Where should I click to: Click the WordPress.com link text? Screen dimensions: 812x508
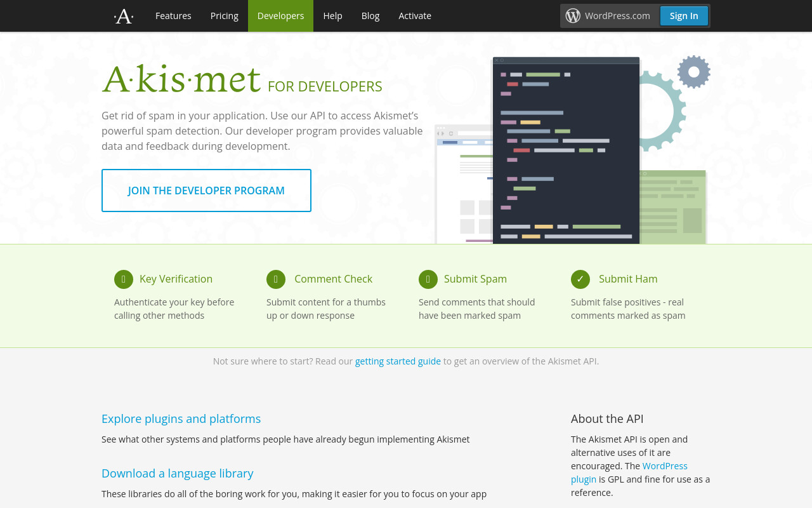pos(617,16)
